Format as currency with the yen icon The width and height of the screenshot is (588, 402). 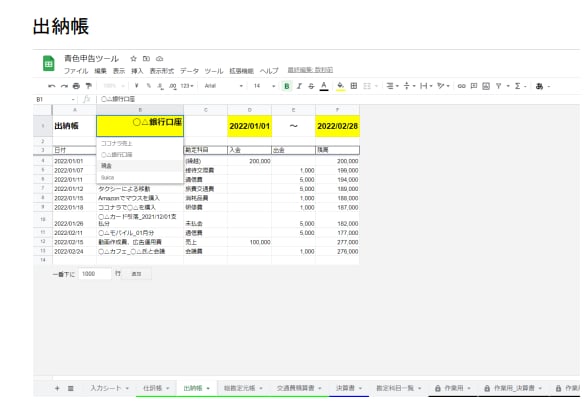click(136, 86)
